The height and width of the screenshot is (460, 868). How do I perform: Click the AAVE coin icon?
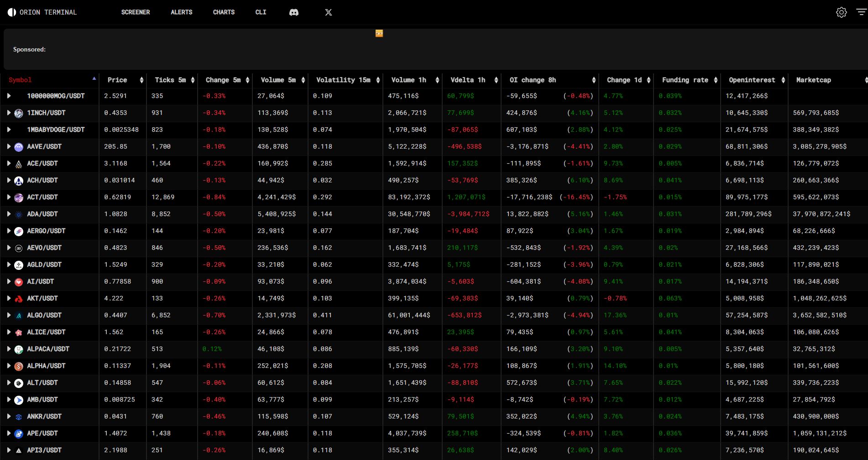click(19, 147)
